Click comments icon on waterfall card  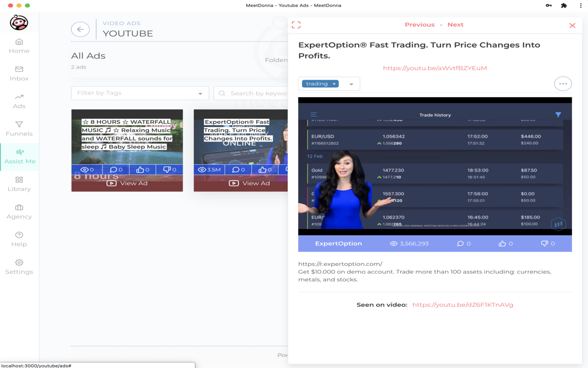click(x=114, y=170)
